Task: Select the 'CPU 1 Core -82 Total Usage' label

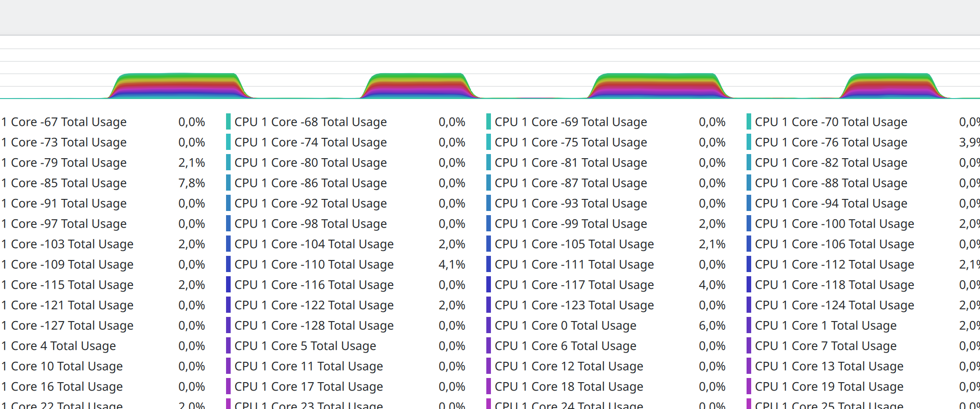Action: 831,163
